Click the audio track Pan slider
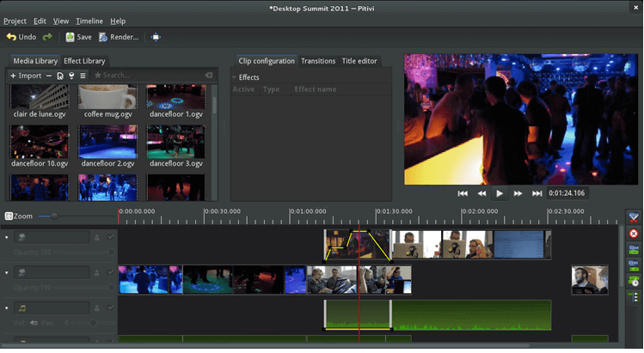 (94, 323)
